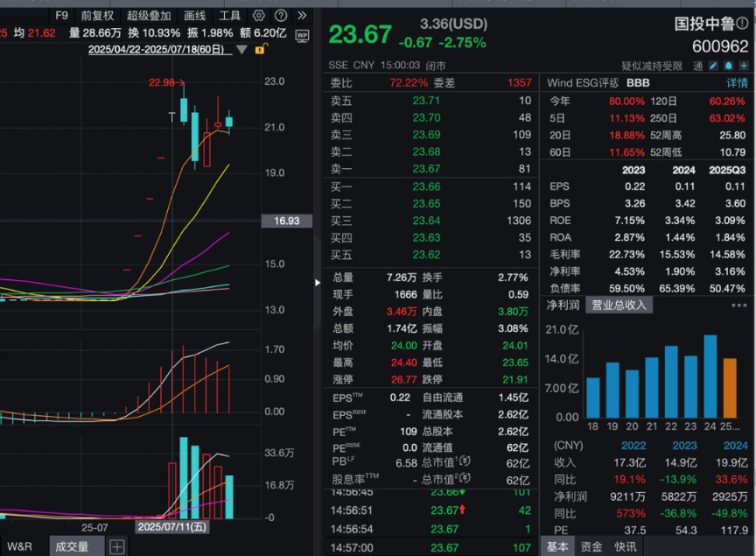Switch to the 营业总收入 chart tab
756x556 pixels.
tap(619, 305)
